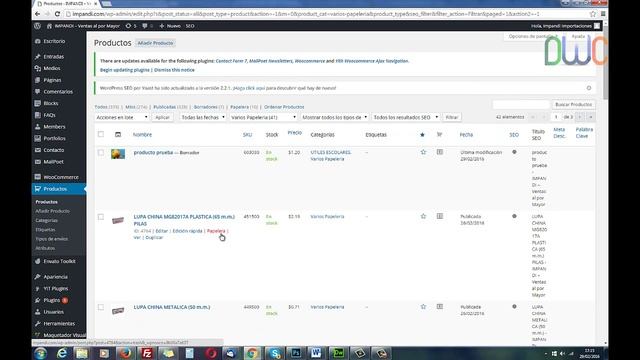
Task: Click the Begin updating plugins link
Action: click(x=125, y=70)
